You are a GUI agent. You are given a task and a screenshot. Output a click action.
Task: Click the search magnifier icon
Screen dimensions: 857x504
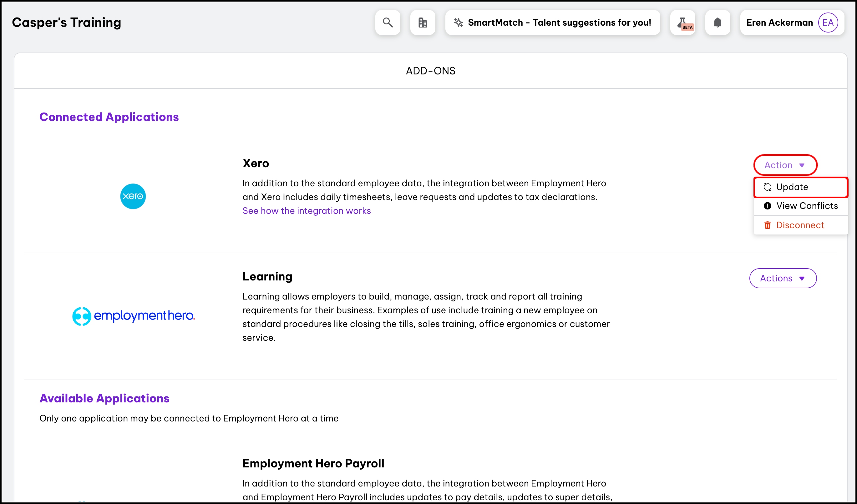coord(388,23)
